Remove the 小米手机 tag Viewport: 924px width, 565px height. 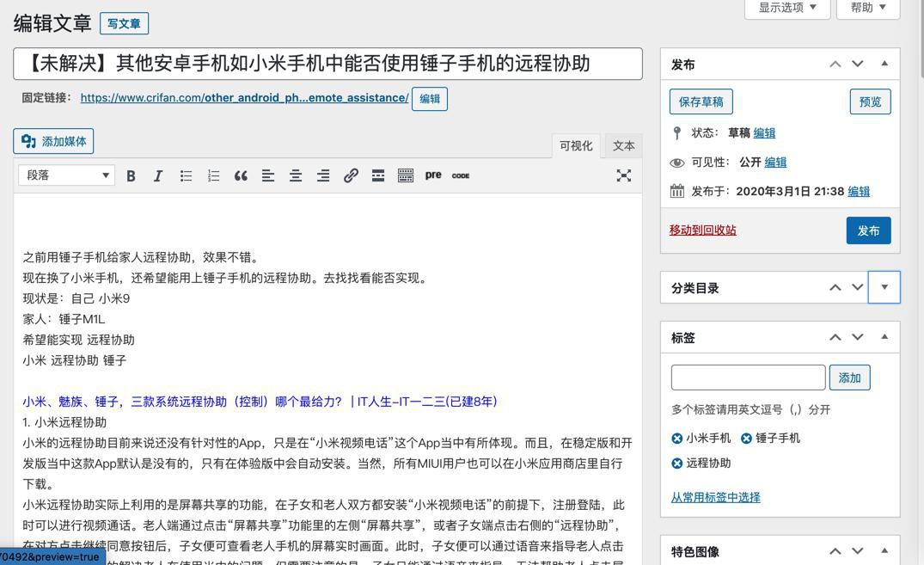click(x=677, y=439)
